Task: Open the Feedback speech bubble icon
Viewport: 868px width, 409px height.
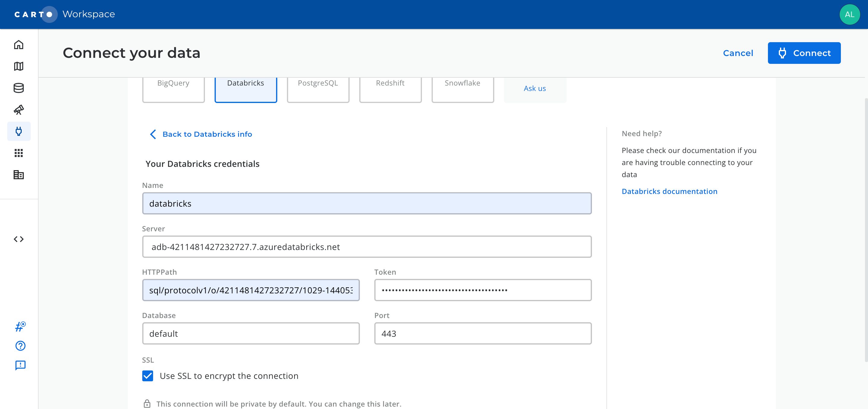Action: tap(20, 365)
